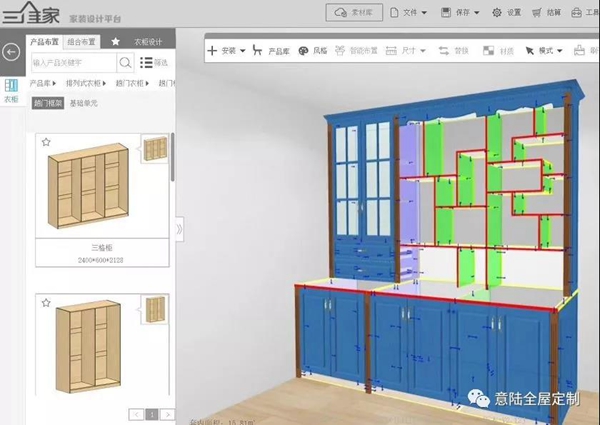This screenshot has height=425, width=600.
Task: Go to next product page
Action: [x=168, y=414]
